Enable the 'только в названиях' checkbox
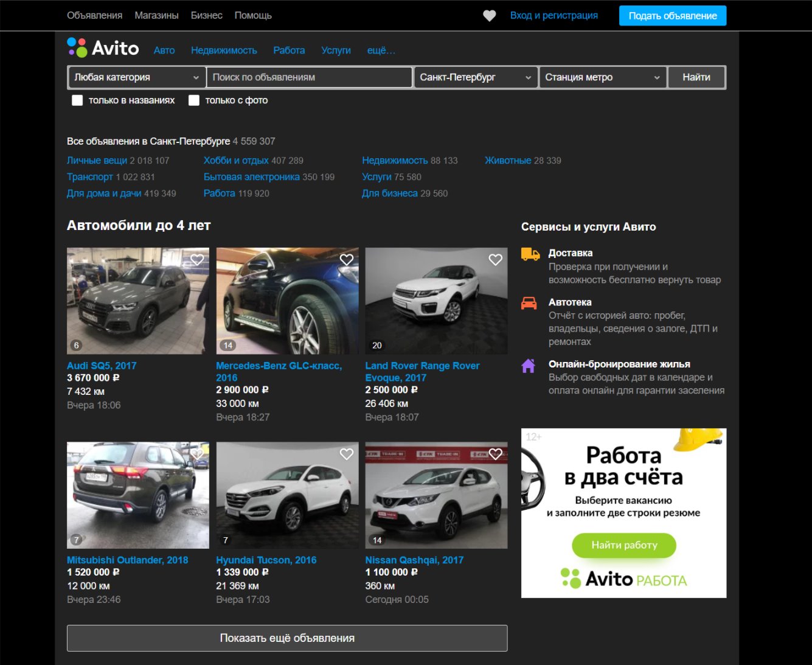 (x=77, y=100)
